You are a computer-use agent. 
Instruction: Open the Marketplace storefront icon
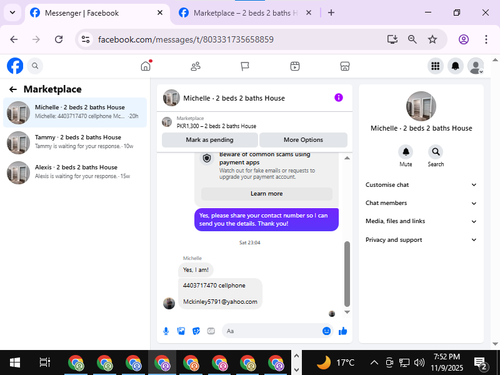[x=345, y=66]
